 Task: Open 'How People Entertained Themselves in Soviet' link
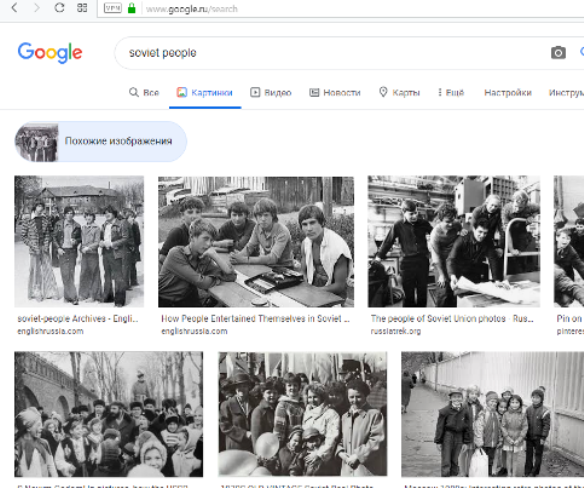pyautogui.click(x=255, y=319)
